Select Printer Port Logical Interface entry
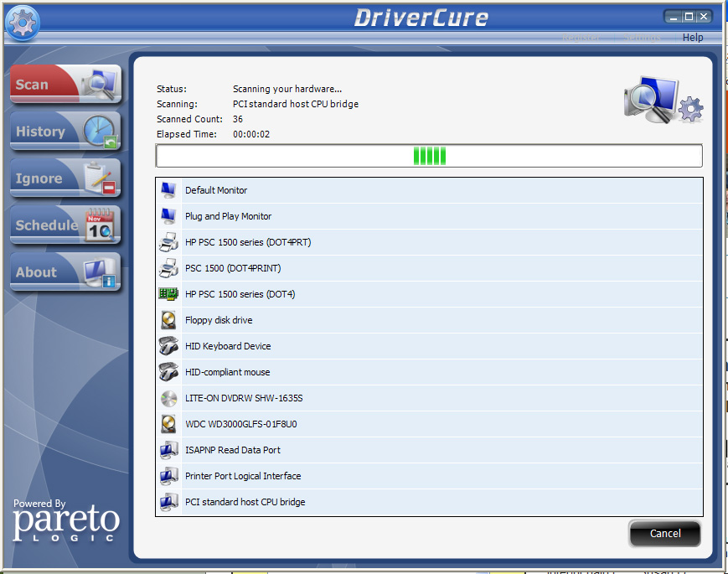Screen dimensions: 728x574 coord(429,476)
